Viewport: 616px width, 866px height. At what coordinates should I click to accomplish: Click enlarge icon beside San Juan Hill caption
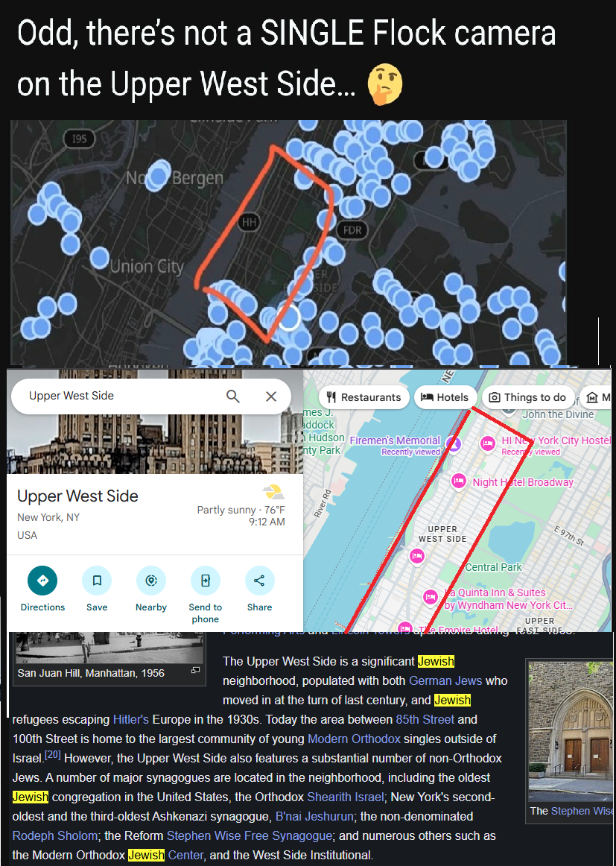tap(195, 670)
